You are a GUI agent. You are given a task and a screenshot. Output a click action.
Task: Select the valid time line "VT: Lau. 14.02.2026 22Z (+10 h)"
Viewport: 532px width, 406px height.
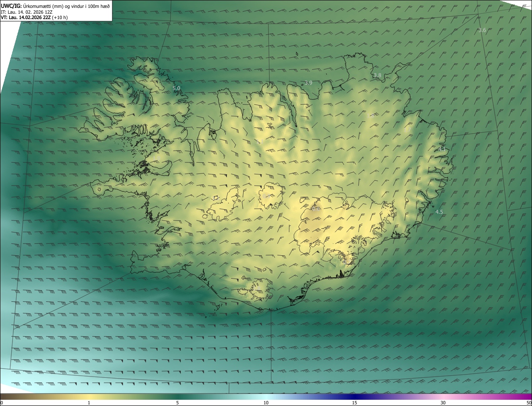[x=34, y=17]
